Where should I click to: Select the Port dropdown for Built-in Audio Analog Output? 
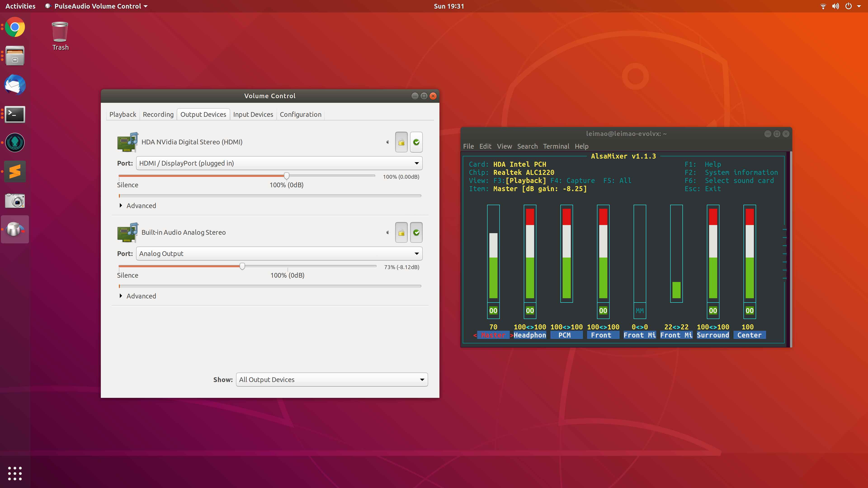(278, 253)
